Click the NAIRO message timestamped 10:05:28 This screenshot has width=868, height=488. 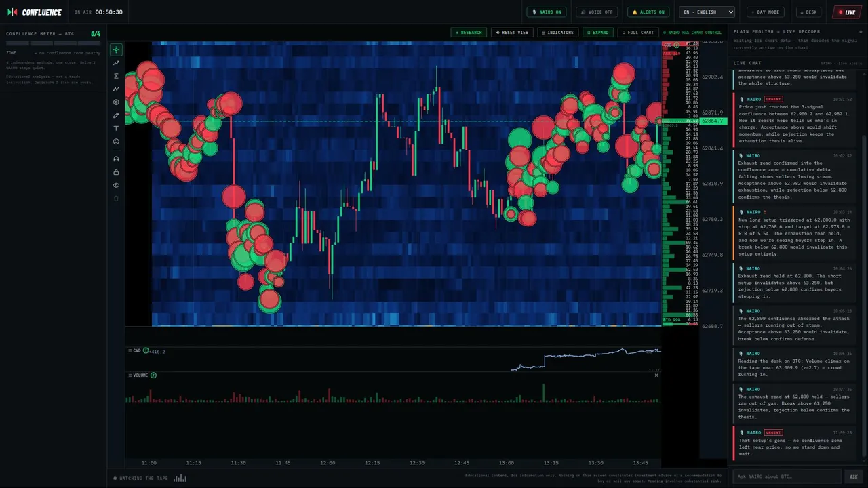tap(794, 325)
